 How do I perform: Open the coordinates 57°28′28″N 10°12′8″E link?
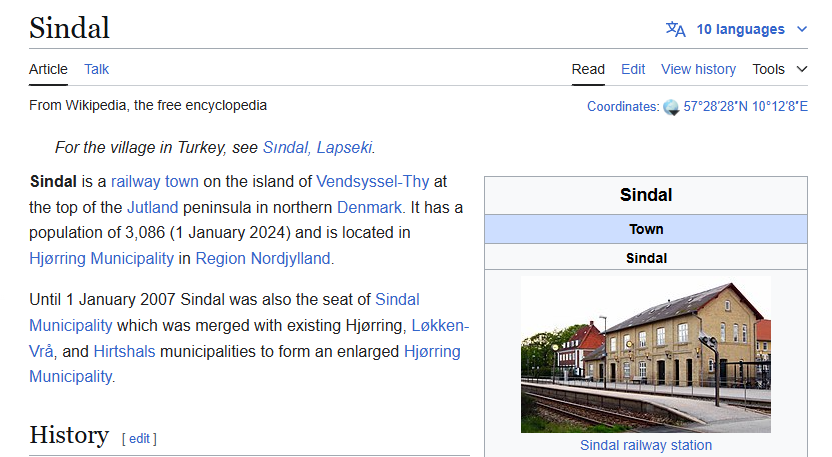745,106
